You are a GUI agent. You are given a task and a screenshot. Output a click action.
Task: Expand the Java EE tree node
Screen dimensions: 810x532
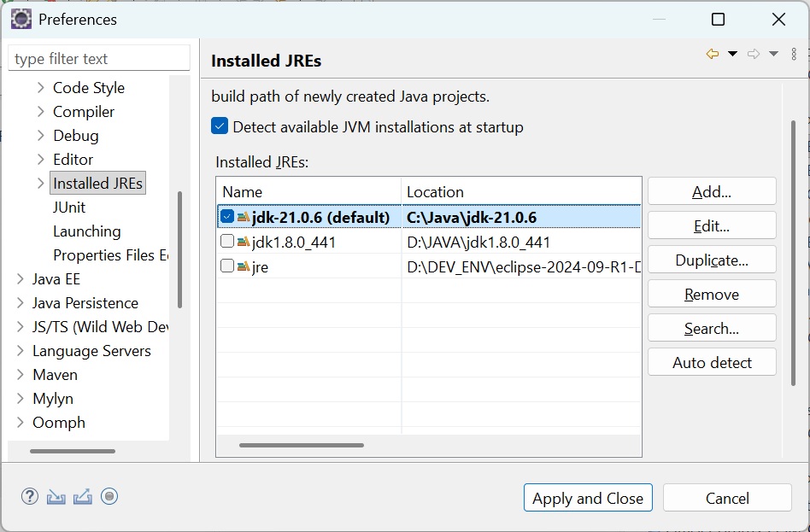click(21, 279)
